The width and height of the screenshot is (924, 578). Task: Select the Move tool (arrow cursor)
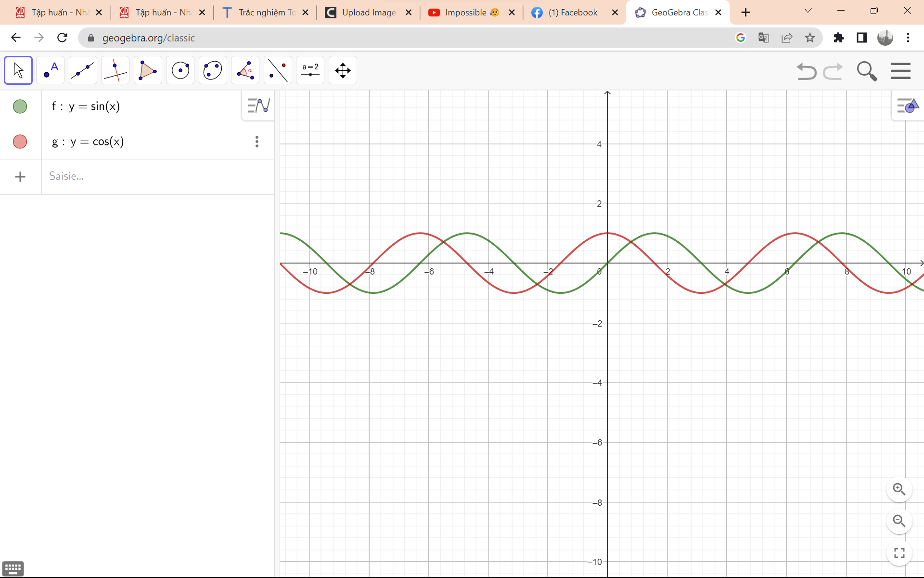coord(18,70)
